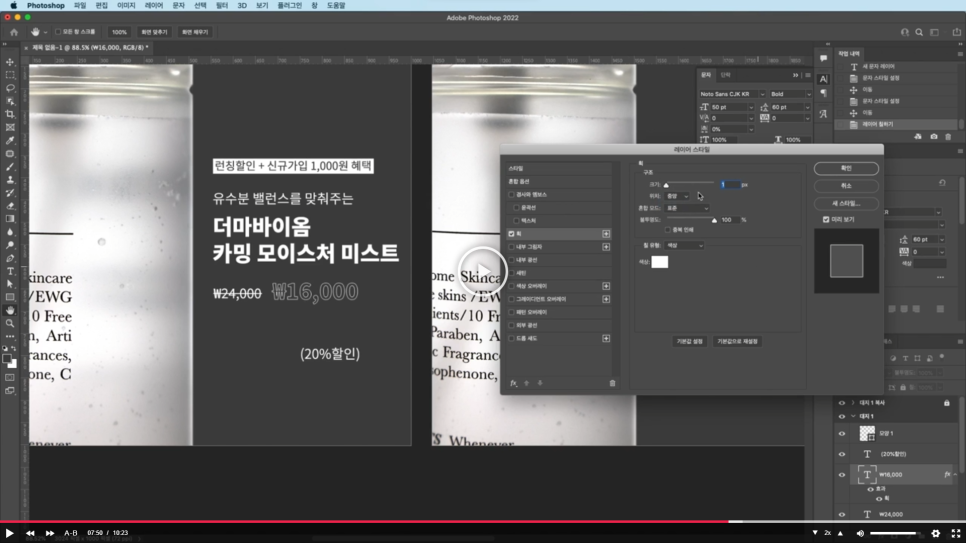Open the Apple menu
This screenshot has width=966, height=543.
pyautogui.click(x=13, y=6)
